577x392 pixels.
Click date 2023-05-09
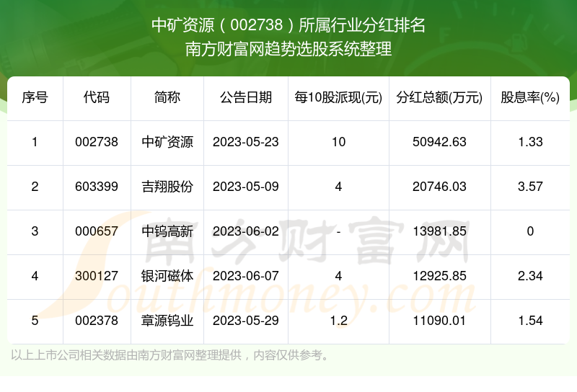(x=246, y=187)
